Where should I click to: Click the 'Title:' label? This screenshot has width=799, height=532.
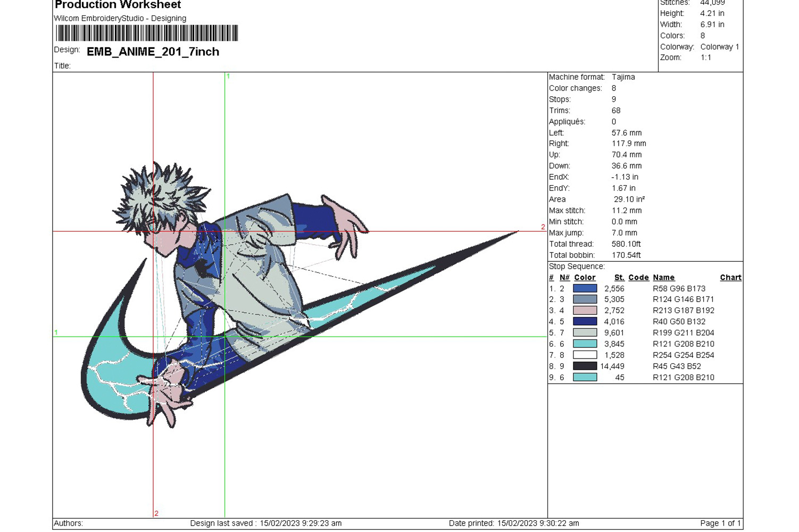[x=62, y=66]
